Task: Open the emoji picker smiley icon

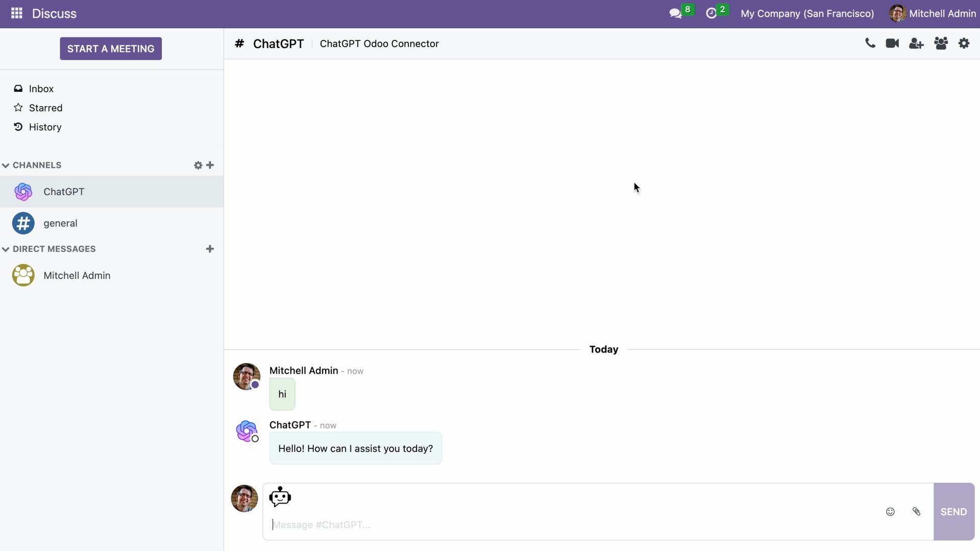Action: tap(890, 512)
